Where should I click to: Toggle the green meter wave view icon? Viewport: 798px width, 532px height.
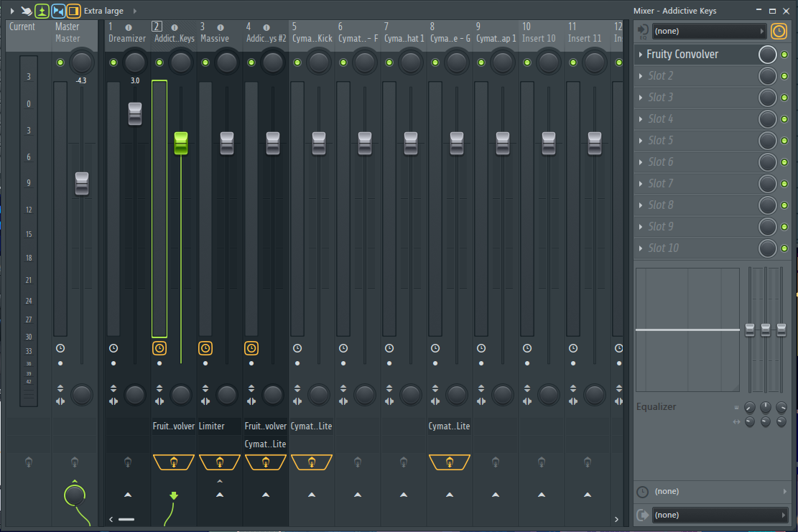pyautogui.click(x=42, y=11)
